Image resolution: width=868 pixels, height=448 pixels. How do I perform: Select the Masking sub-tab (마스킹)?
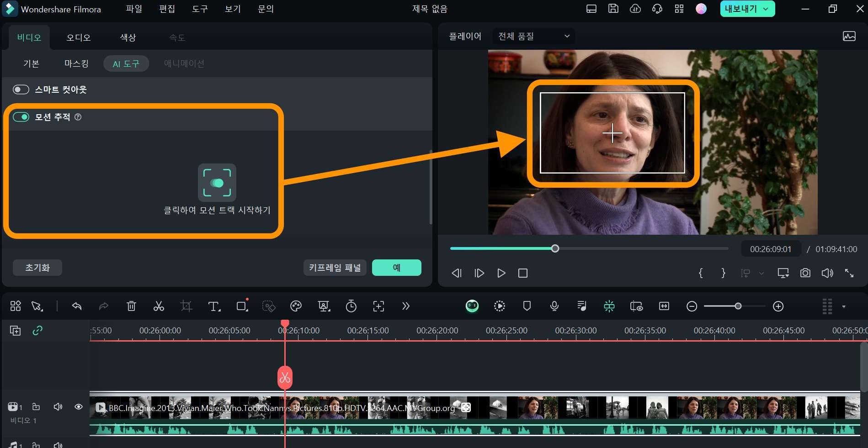coord(76,63)
